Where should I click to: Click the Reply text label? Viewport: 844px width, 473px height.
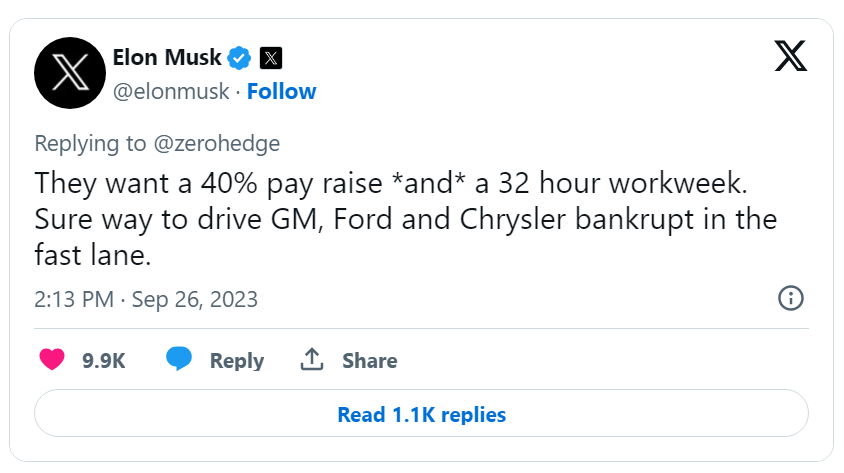pos(237,361)
